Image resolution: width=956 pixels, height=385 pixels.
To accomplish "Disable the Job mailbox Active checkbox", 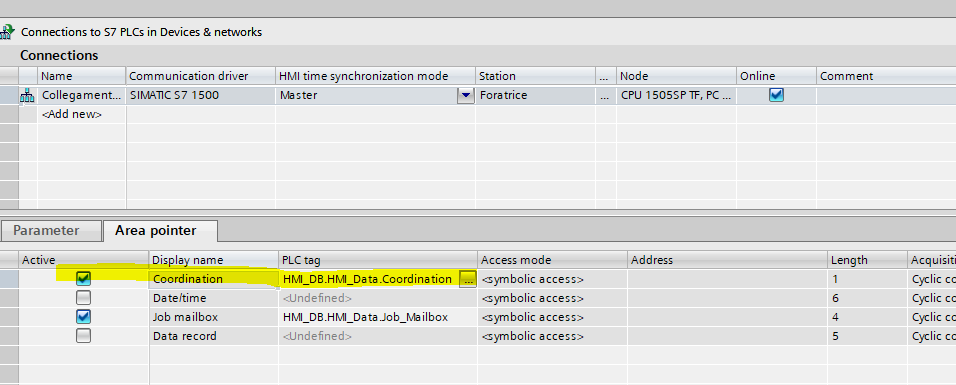I will (x=84, y=317).
